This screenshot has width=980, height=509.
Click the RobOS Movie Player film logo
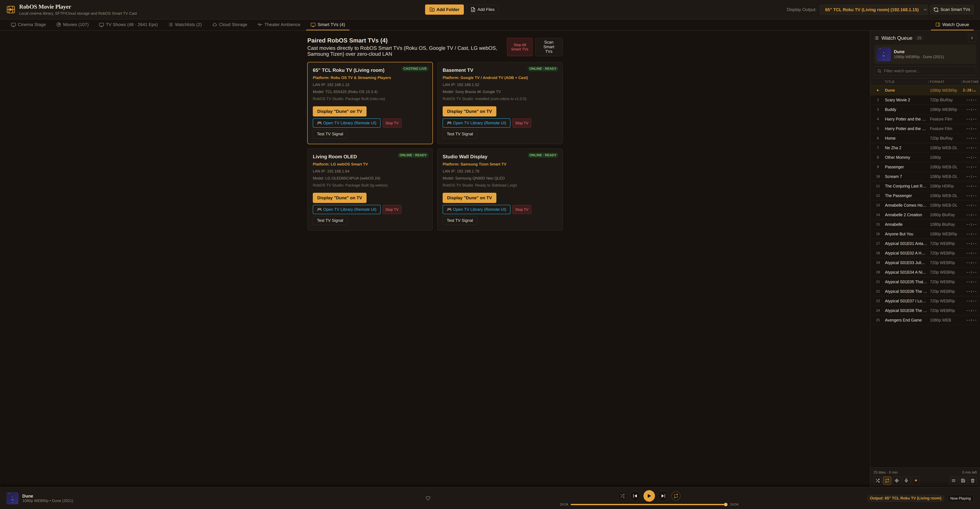point(11,10)
